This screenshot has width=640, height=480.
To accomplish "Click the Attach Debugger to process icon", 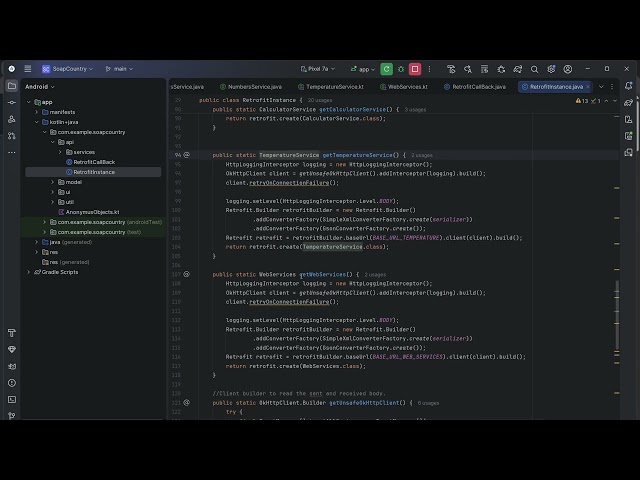I will [x=501, y=69].
